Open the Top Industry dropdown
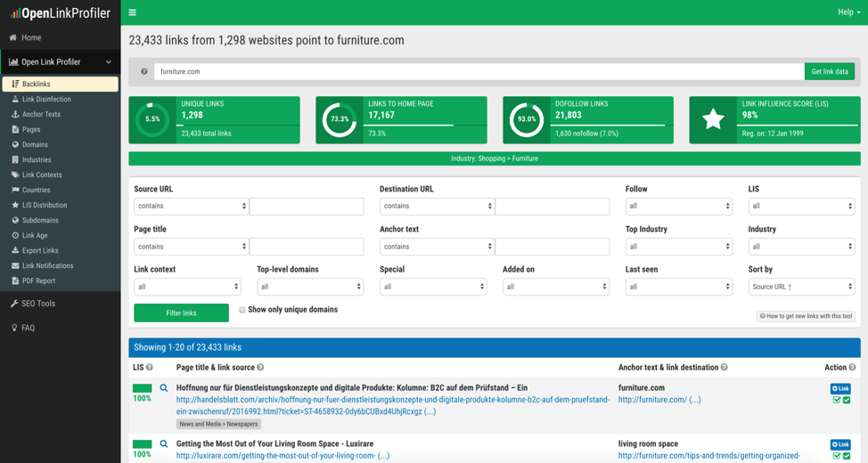The width and height of the screenshot is (868, 463). (x=679, y=247)
